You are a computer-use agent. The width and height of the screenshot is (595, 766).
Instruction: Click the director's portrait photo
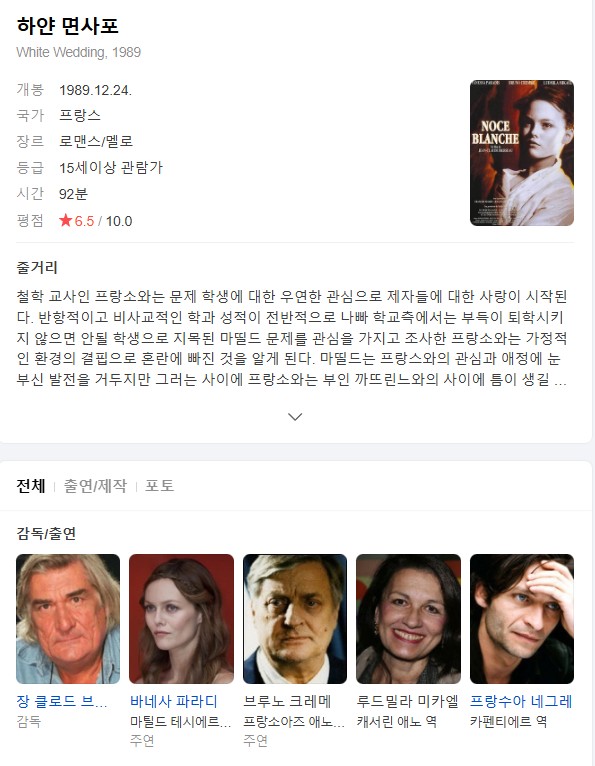(68, 619)
